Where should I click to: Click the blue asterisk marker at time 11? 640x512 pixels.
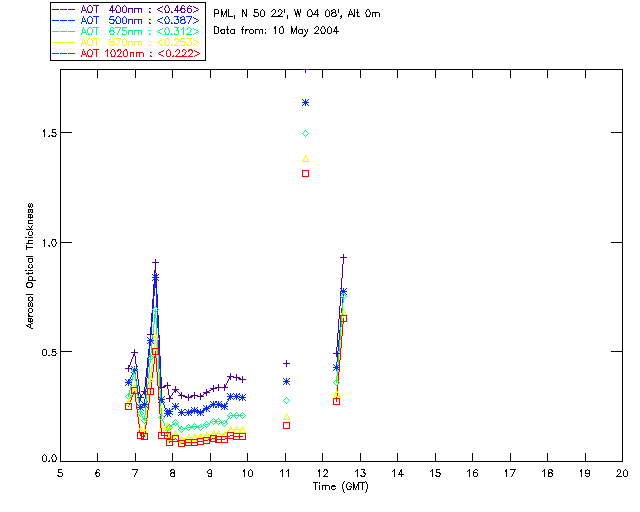point(287,382)
